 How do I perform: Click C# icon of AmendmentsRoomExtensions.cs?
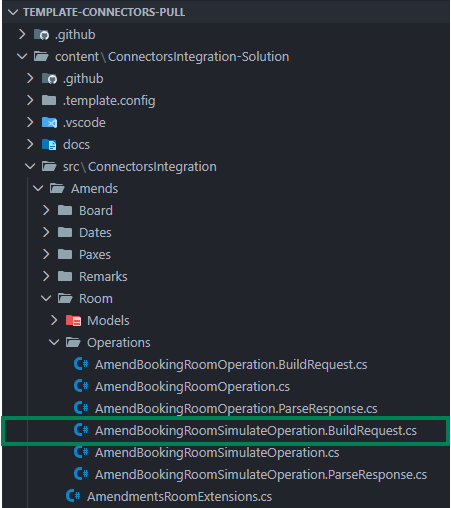tap(73, 496)
